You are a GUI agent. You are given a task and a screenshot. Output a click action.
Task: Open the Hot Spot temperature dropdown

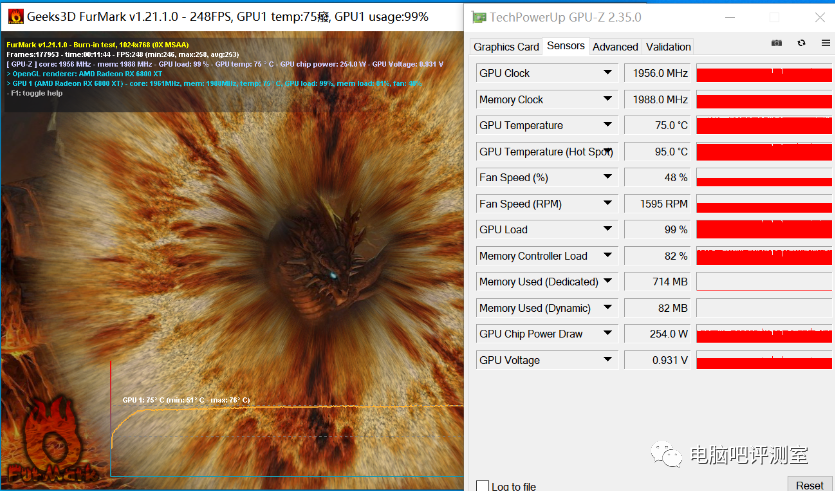click(608, 151)
